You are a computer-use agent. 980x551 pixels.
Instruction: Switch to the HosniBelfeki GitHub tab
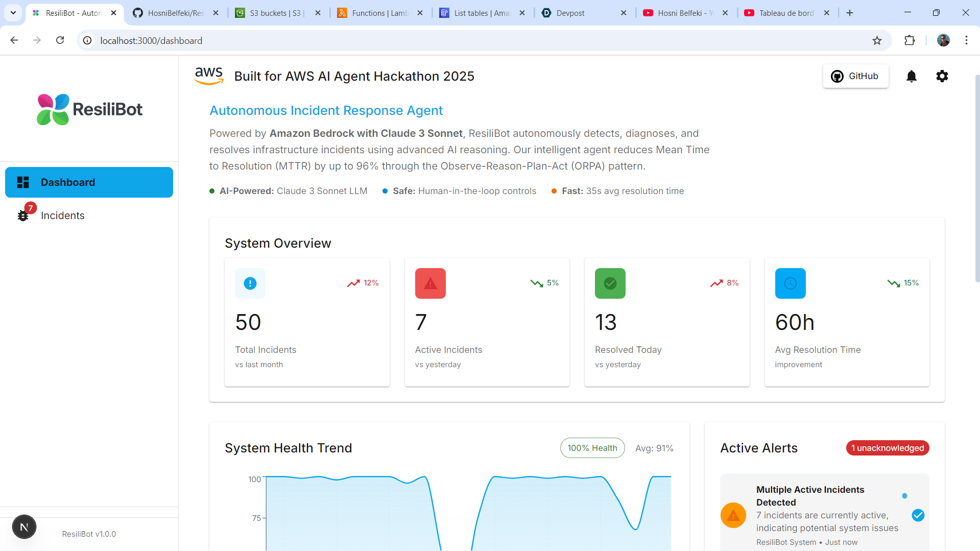click(176, 13)
